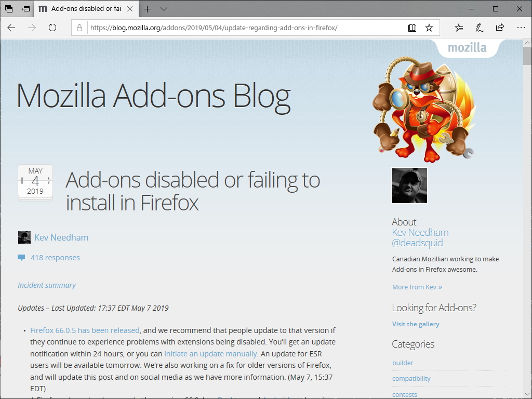
Task: Open More from Kev
Action: coord(417,287)
